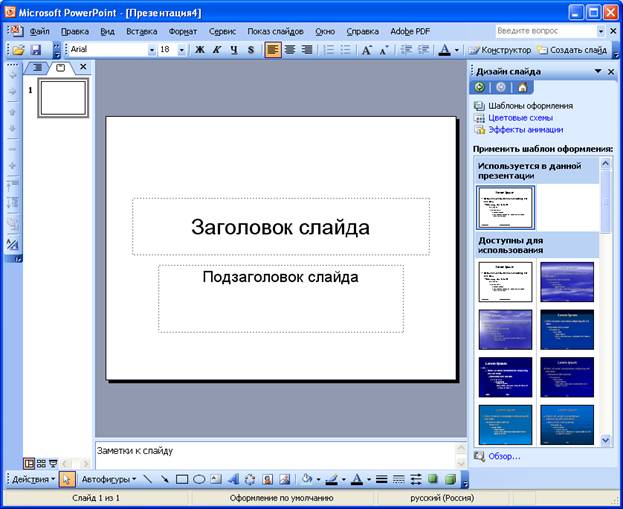Screen dimensions: 623x509
Task: Go Home in the task pane
Action: [521, 87]
